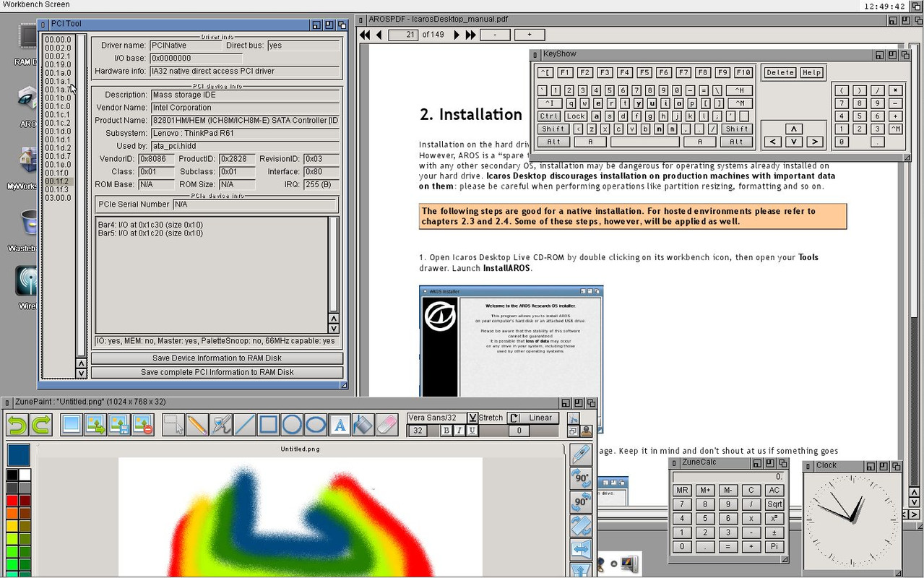Pick the black color swatch in ZunePaint palette
This screenshot has height=578, width=924.
click(x=12, y=475)
